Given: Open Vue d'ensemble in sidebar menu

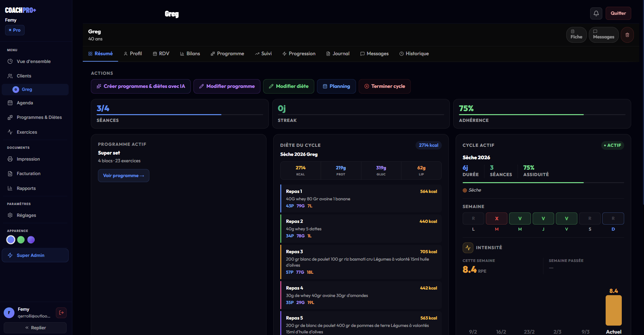Looking at the screenshot, I should pyautogui.click(x=35, y=61).
